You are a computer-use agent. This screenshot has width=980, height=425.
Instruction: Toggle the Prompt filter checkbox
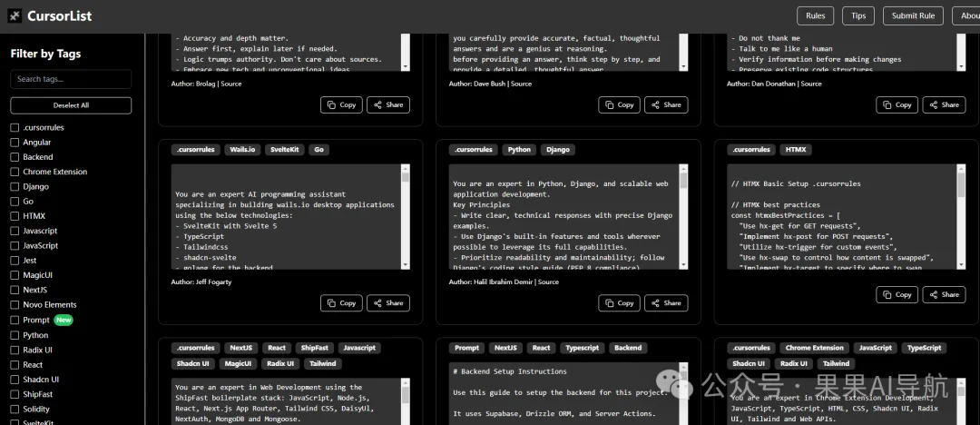(15, 320)
